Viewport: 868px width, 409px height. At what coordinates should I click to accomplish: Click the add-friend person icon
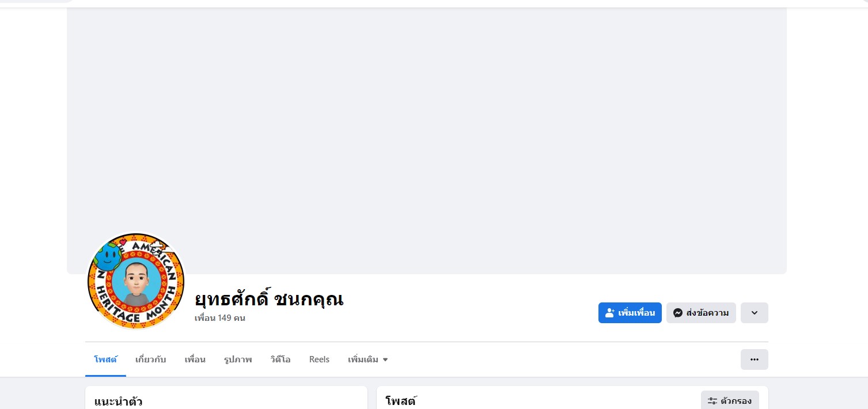point(610,313)
